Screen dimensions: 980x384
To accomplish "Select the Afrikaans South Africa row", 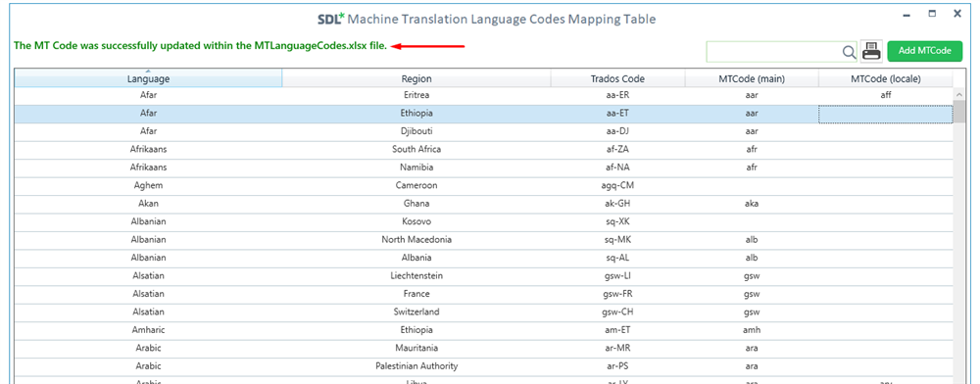I will [484, 149].
